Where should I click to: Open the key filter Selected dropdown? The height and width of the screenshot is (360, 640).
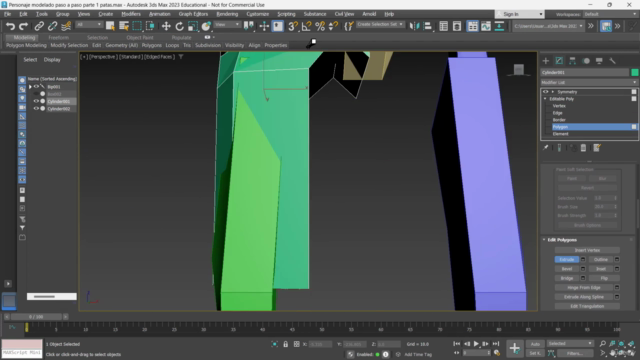point(570,344)
